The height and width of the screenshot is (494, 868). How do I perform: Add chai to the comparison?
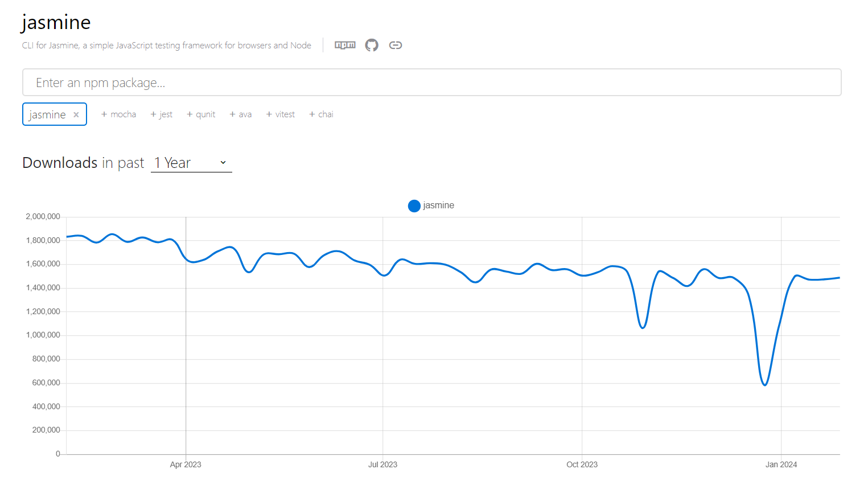[322, 114]
